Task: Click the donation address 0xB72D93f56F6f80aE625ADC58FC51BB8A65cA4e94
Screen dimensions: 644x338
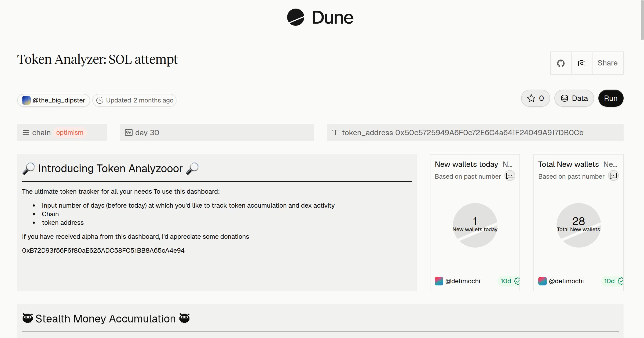Action: coord(103,251)
